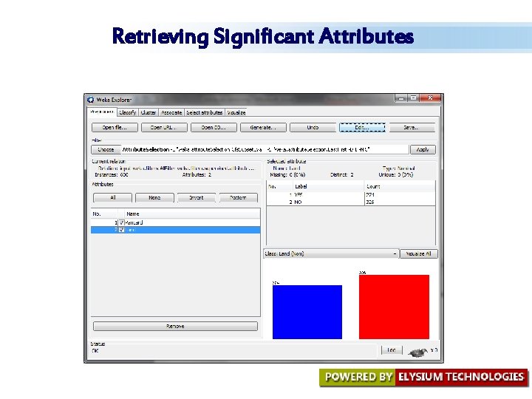Click the Visualize All button

coord(419,253)
